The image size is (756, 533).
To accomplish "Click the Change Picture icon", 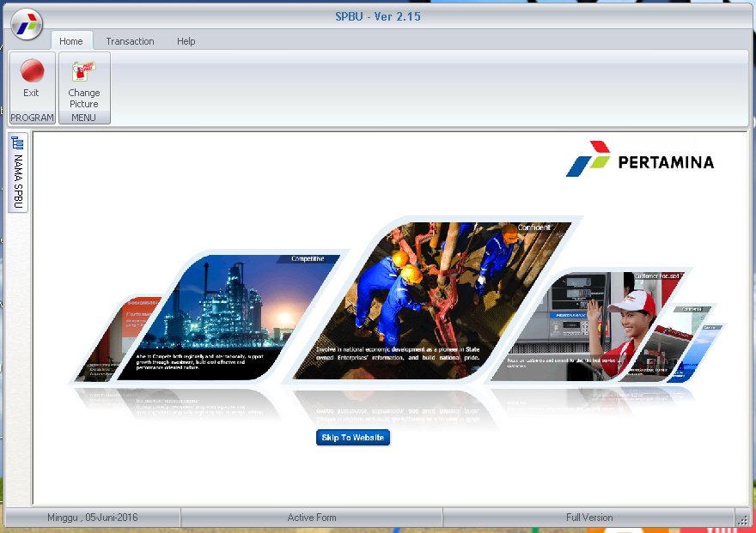I will pos(84,71).
